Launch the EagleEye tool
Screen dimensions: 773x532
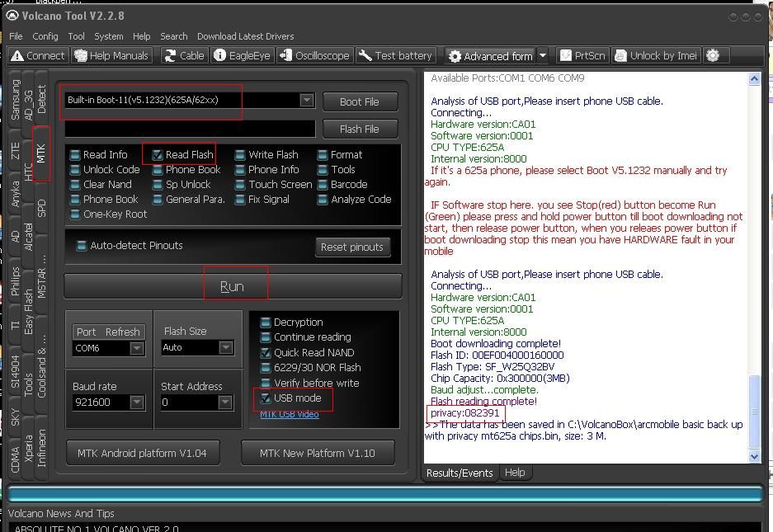pos(241,56)
